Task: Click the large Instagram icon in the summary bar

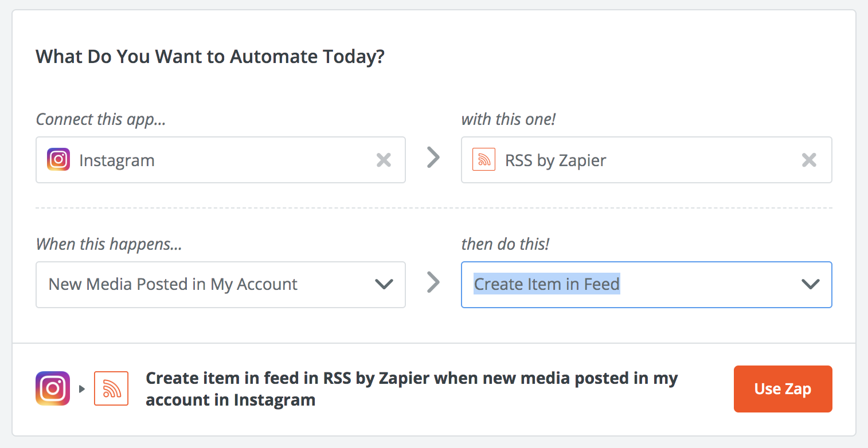Action: [x=53, y=388]
